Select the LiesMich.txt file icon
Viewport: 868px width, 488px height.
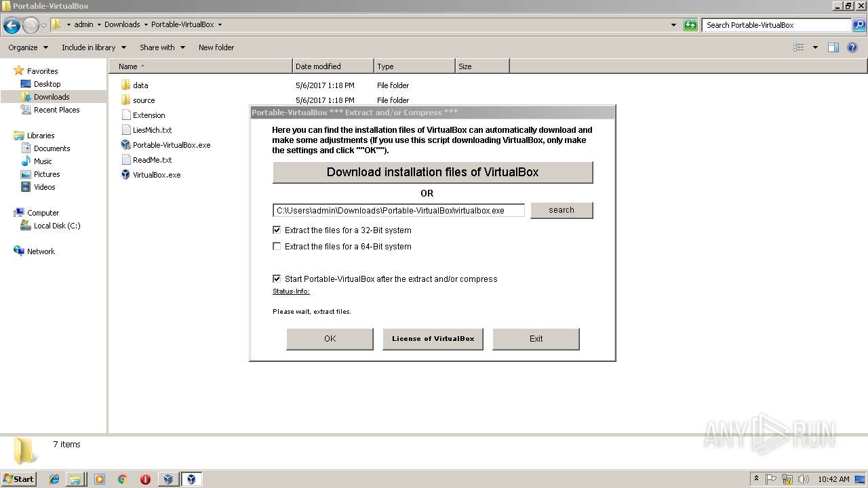coord(125,130)
